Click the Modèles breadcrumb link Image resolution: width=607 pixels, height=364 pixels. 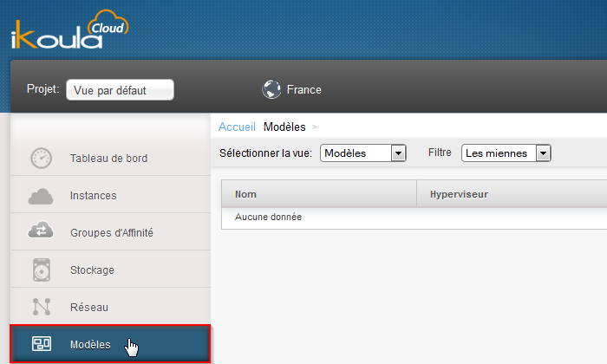(x=284, y=127)
